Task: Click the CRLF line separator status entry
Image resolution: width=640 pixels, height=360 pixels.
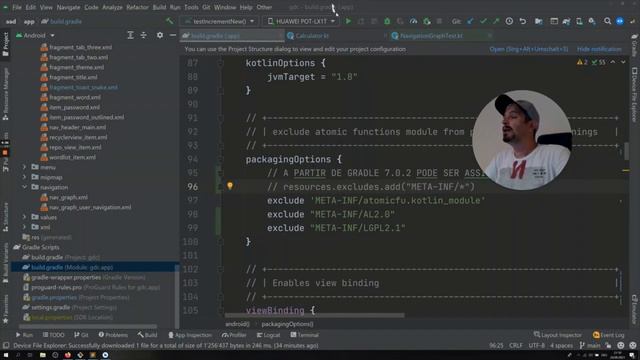Action: [x=516, y=345]
